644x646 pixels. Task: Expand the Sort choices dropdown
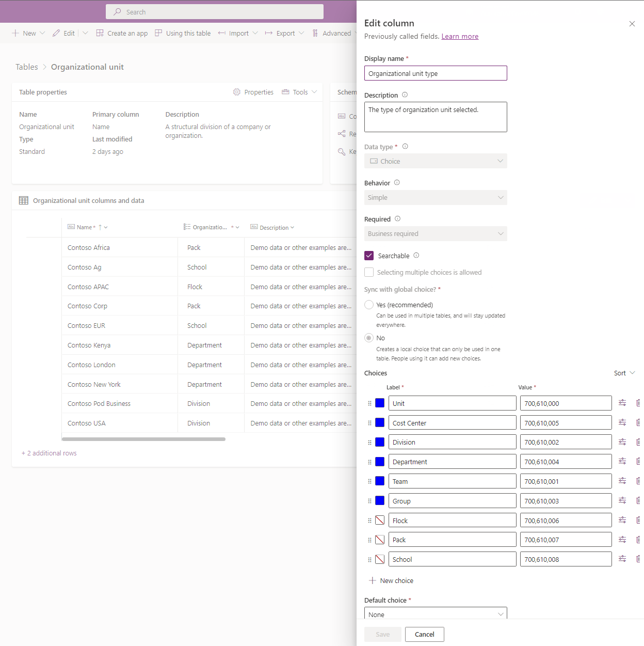pyautogui.click(x=624, y=373)
